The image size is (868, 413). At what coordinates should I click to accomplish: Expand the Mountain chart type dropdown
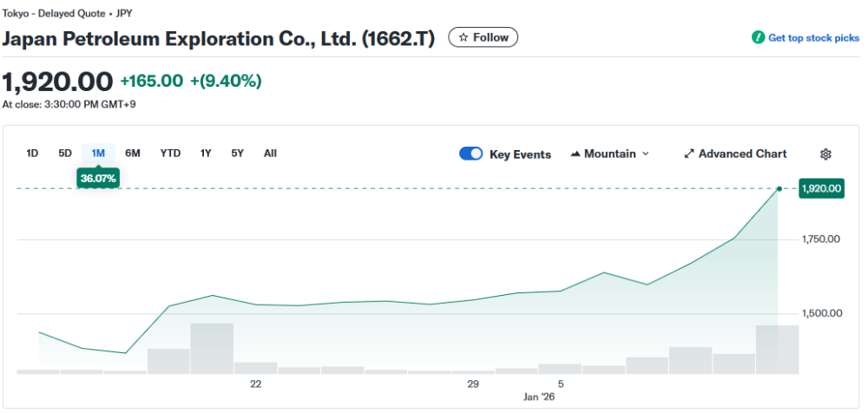pyautogui.click(x=645, y=154)
